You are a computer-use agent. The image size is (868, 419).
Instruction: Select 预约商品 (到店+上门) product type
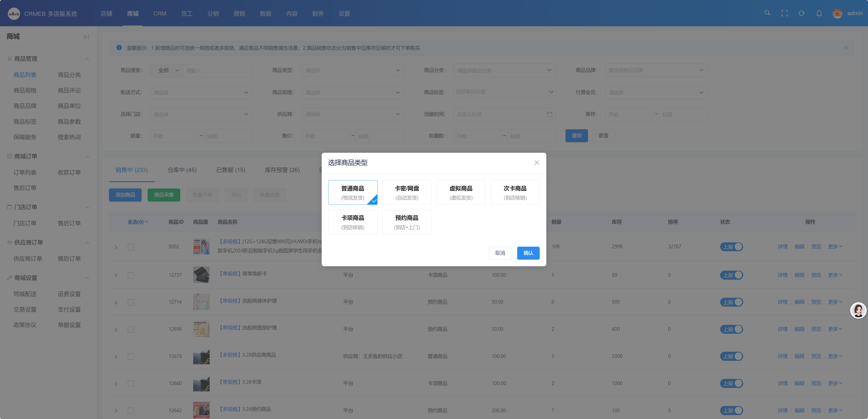(x=407, y=222)
